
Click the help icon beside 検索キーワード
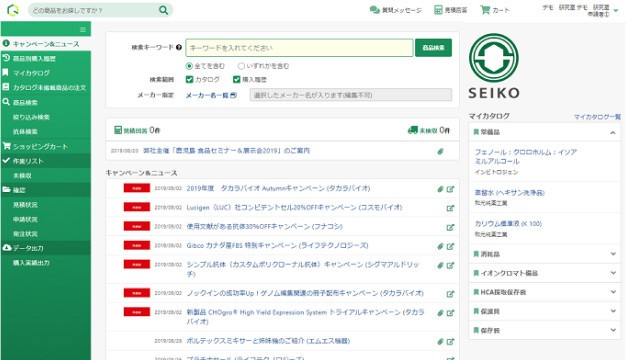pos(179,47)
